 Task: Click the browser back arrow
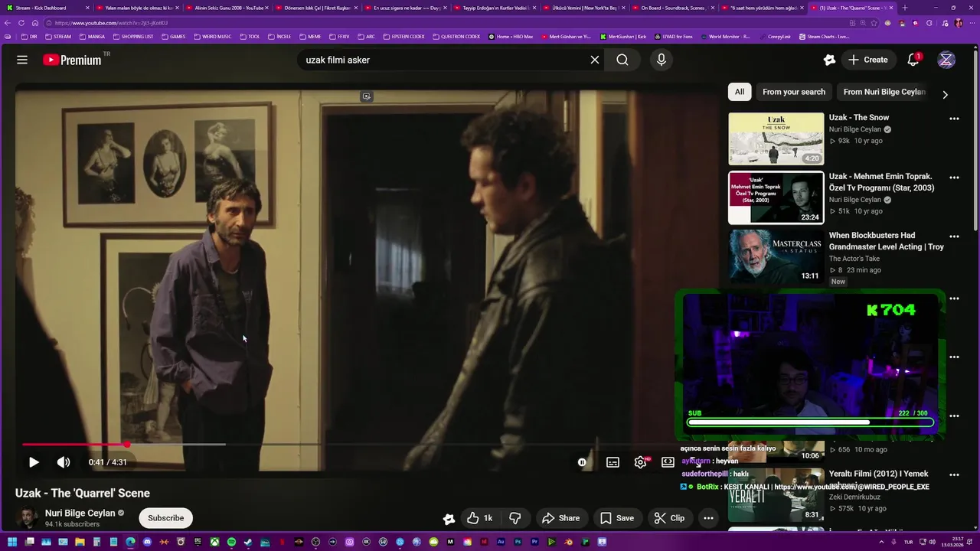pyautogui.click(x=8, y=23)
